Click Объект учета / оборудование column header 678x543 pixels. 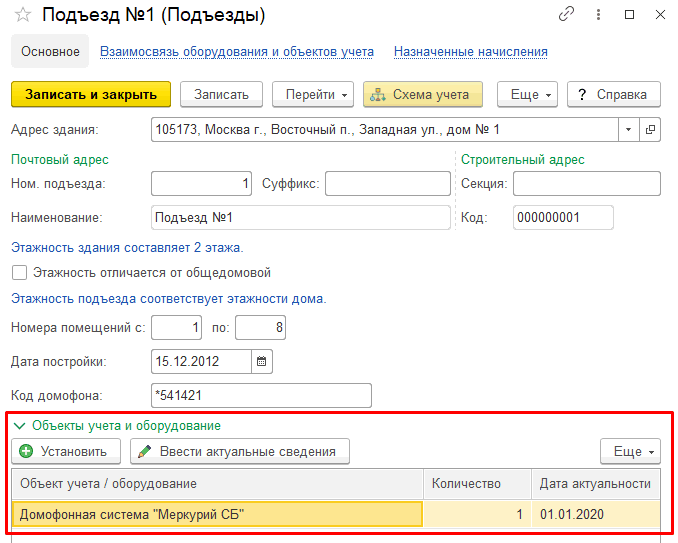pos(217,483)
